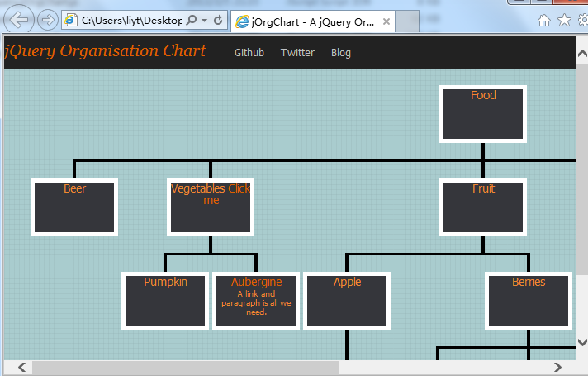Select the Aubergine node

(256, 301)
